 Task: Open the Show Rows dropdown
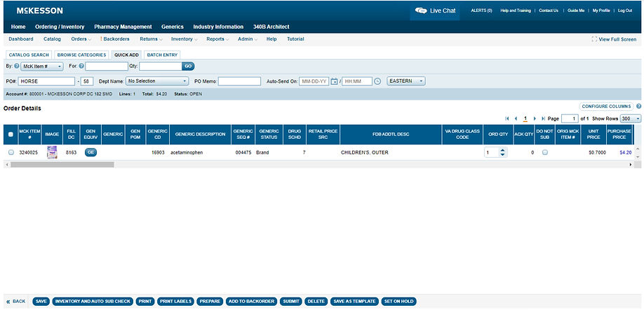click(631, 119)
